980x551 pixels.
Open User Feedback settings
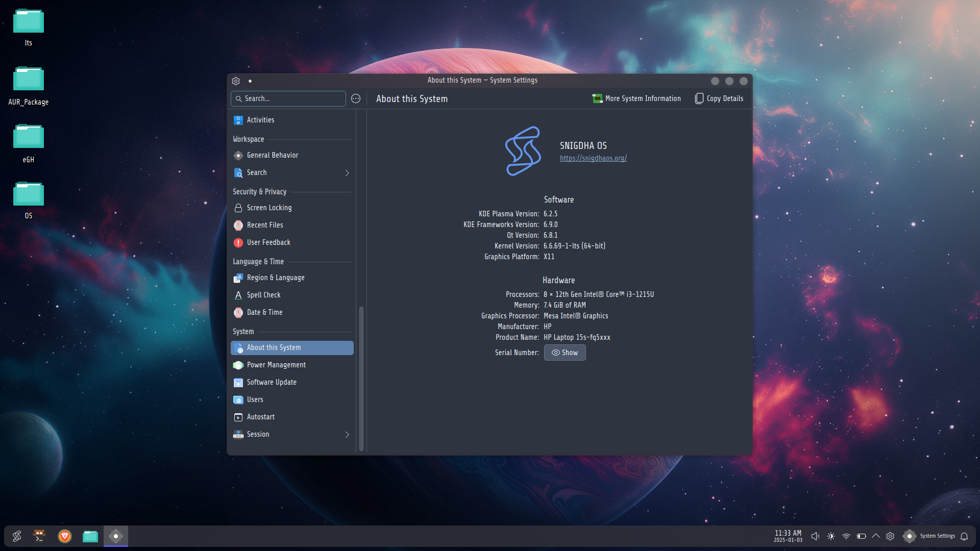tap(291, 242)
